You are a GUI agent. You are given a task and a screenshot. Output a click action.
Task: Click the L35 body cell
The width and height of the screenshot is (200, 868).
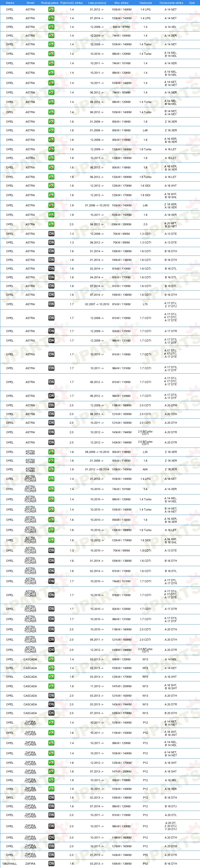coord(145,452)
